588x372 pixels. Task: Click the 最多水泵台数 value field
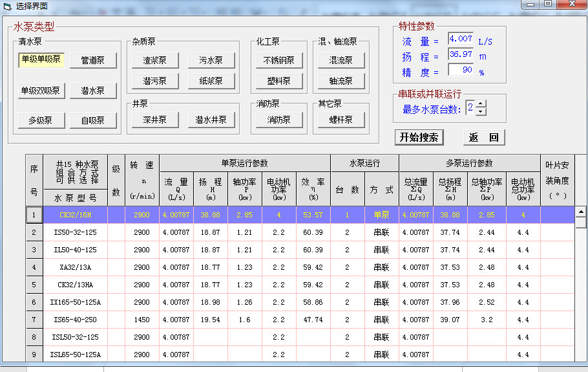click(x=470, y=108)
